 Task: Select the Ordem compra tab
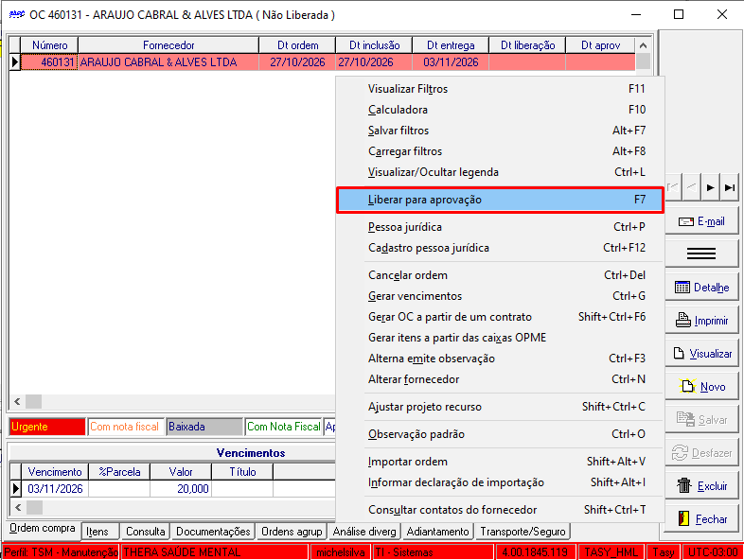click(x=43, y=528)
